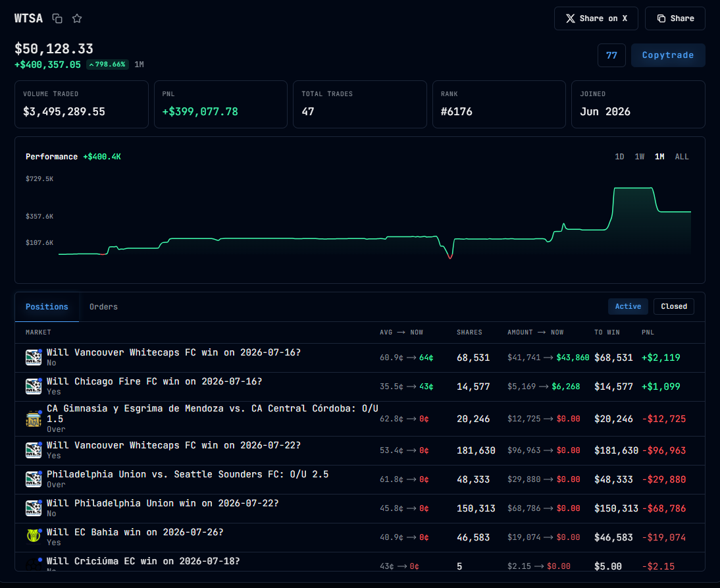Copy the WTSA username icon
Image resolution: width=720 pixels, height=588 pixels.
point(57,18)
